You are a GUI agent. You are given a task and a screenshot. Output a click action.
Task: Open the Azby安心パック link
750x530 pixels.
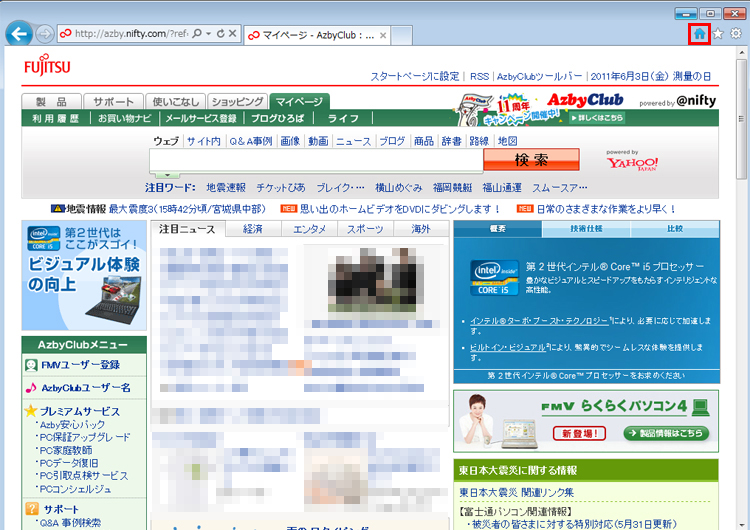pyautogui.click(x=72, y=424)
